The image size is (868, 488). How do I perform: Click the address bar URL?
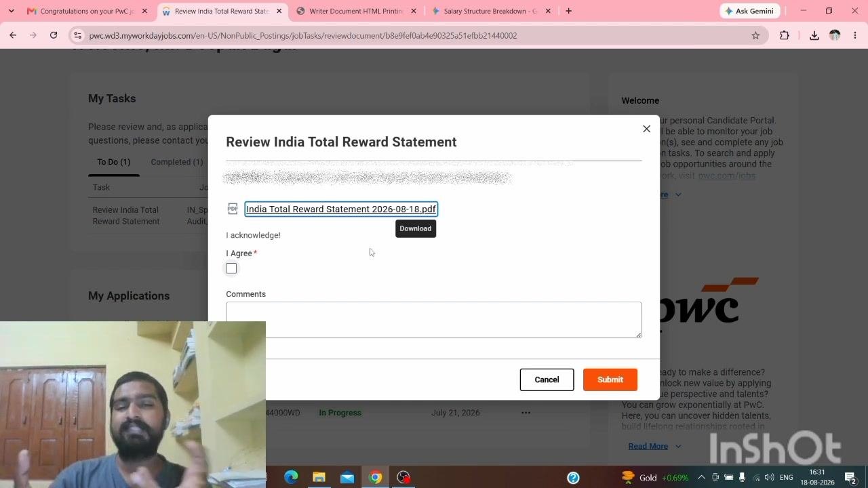coord(303,35)
